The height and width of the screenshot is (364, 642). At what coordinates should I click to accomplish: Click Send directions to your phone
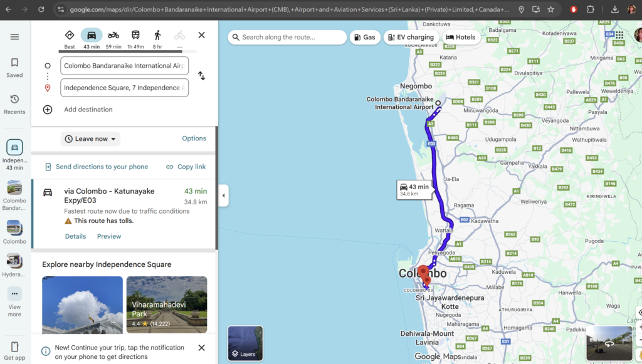click(97, 167)
